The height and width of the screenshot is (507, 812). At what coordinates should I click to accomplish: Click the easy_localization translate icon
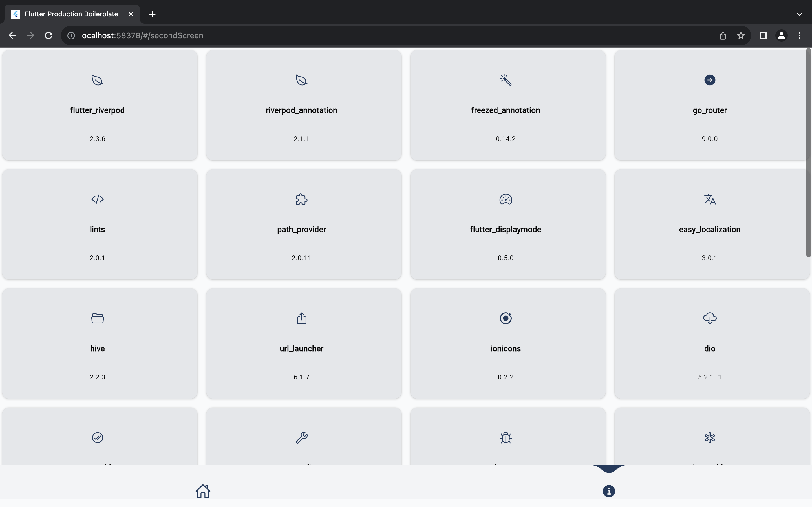click(709, 199)
